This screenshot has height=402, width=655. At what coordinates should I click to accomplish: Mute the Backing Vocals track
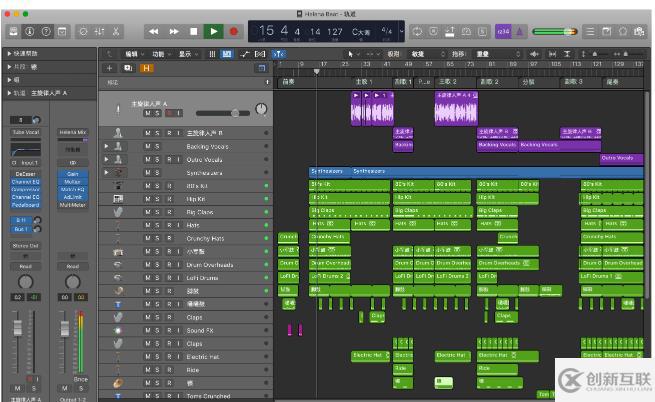tap(147, 146)
